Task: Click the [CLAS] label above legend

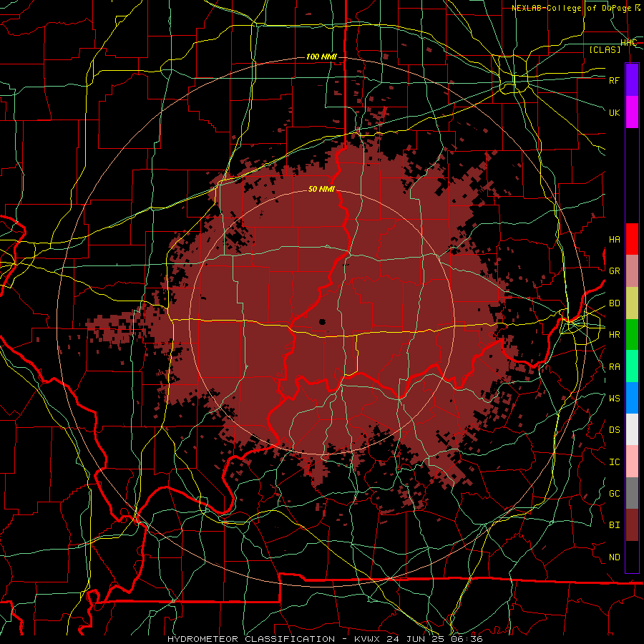Action: [x=605, y=49]
